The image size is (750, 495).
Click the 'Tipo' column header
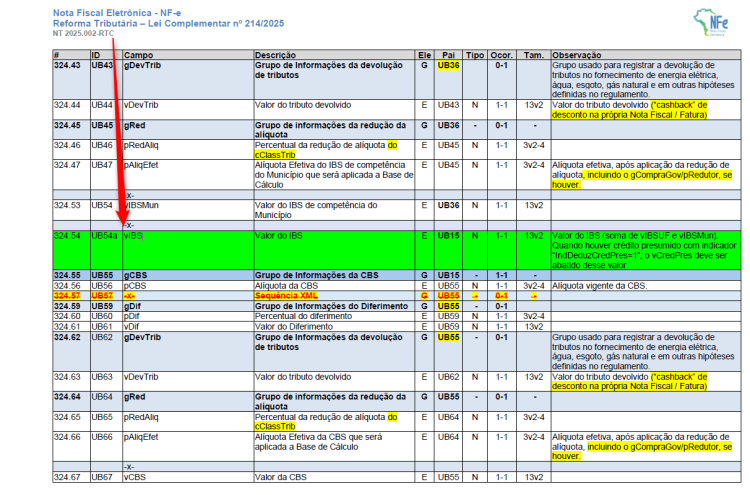coord(474,55)
